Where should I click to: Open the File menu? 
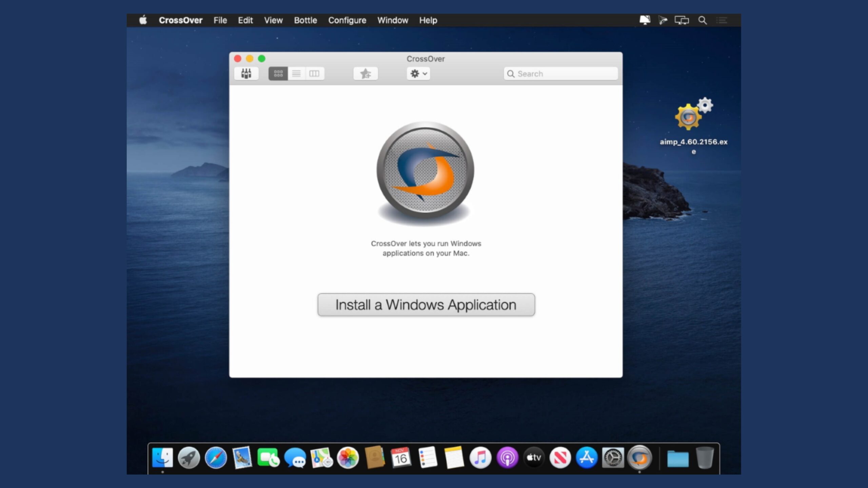[x=220, y=20]
